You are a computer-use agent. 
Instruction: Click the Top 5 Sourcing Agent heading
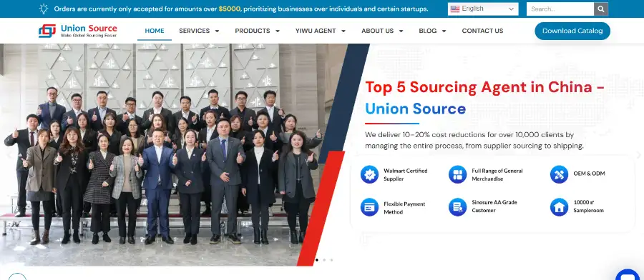tap(484, 87)
